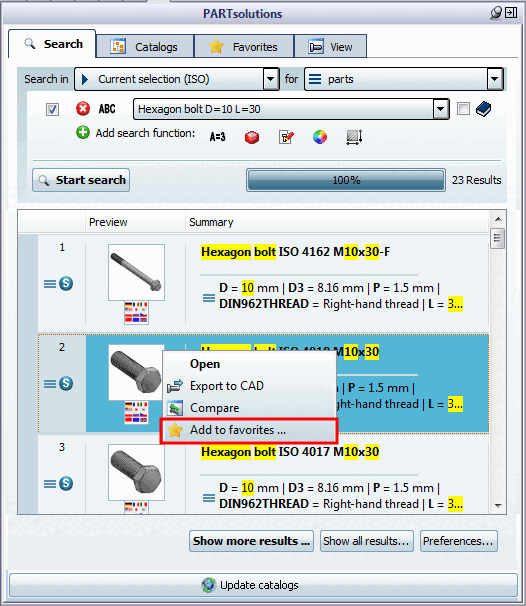Click the pin icon in panel title bar
526x606 pixels.
(496, 13)
